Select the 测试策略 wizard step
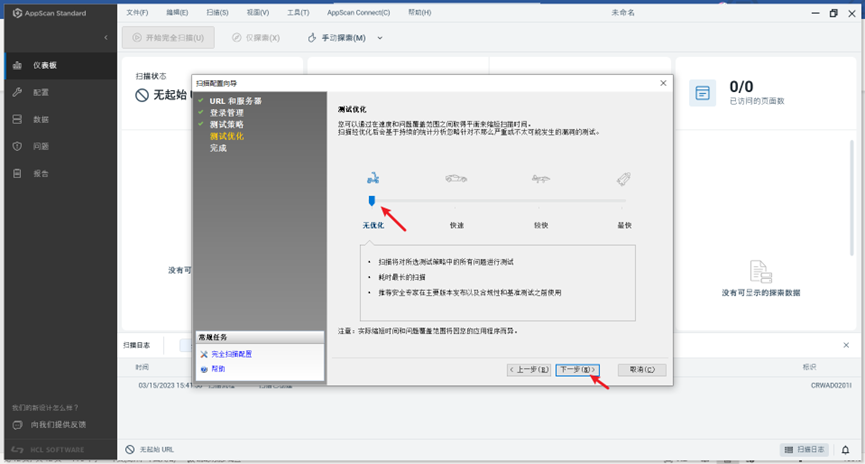Viewport: 865px width, 464px height. [226, 125]
